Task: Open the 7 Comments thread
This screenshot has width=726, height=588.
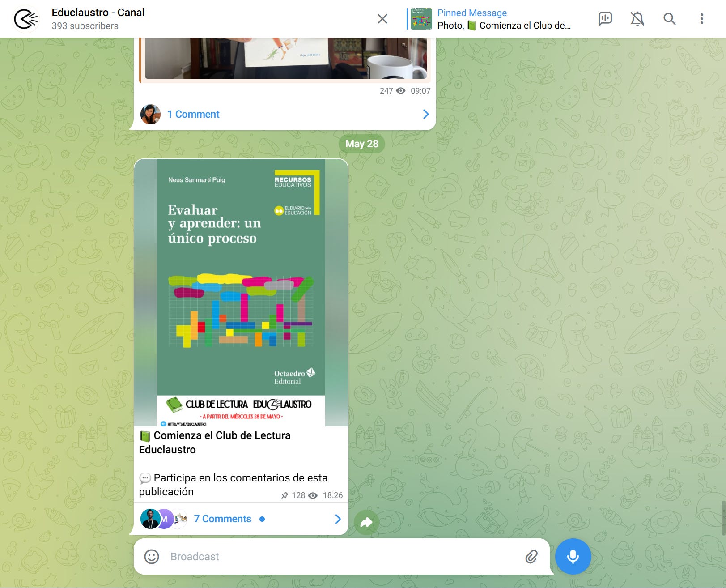Action: (222, 519)
